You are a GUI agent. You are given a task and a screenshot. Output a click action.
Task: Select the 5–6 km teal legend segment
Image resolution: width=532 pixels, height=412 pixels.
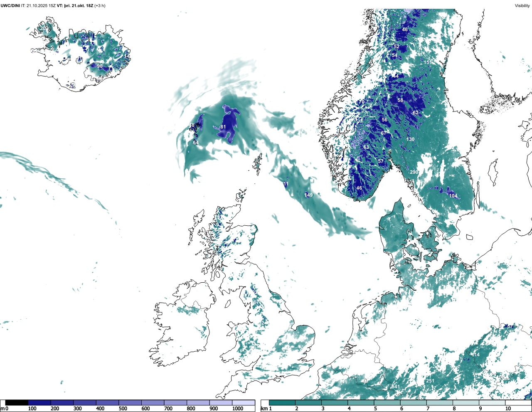pos(387,402)
